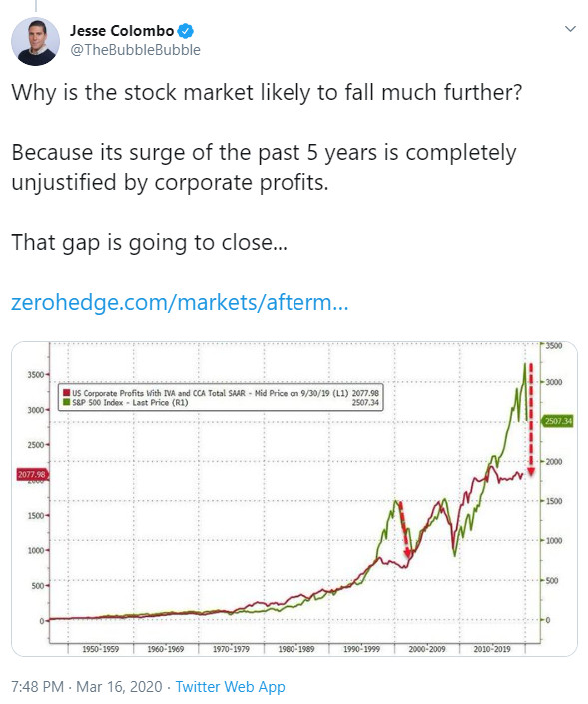Select the 1980-1989 axis label
Screen dimensions: 588x704
coord(296,649)
